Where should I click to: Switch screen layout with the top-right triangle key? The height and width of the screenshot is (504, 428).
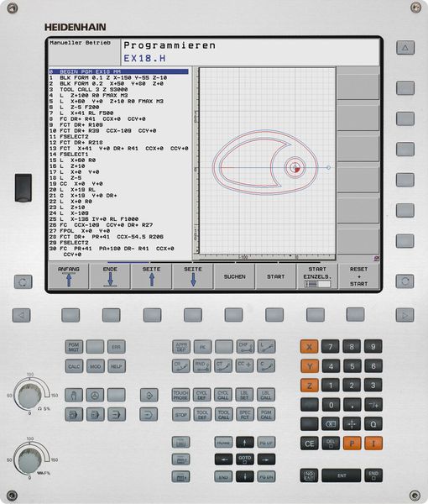coord(405,48)
